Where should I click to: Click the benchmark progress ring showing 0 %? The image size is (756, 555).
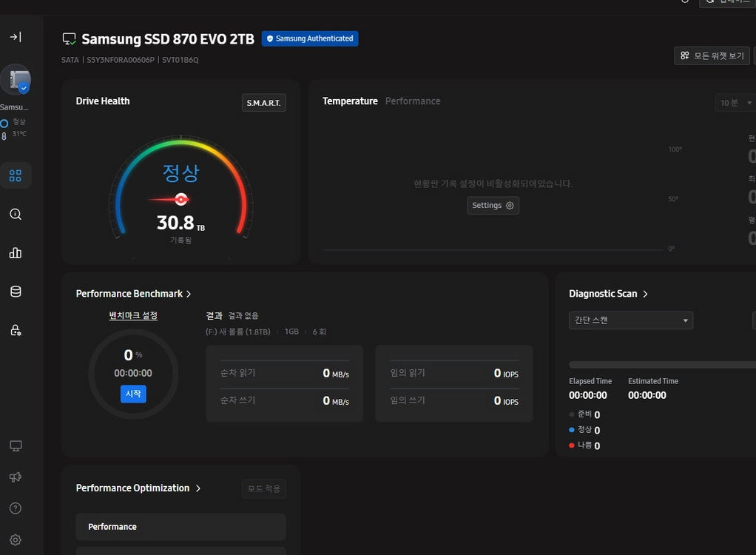coord(133,374)
